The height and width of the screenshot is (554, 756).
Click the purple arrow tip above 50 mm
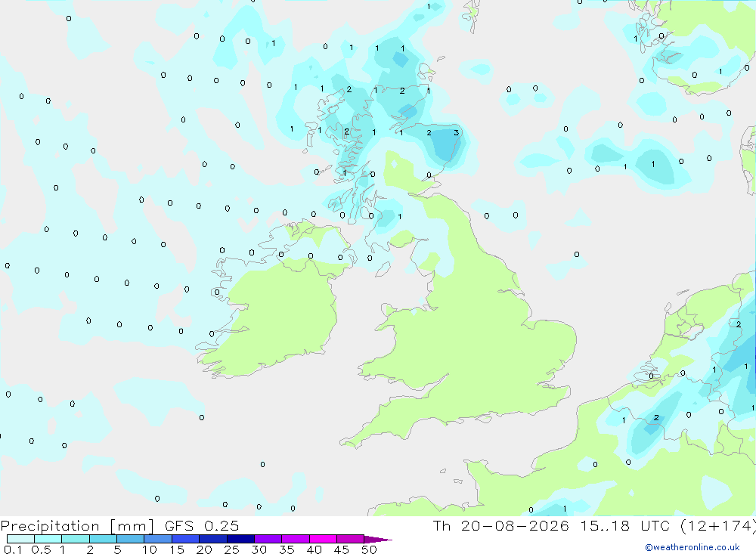click(378, 539)
